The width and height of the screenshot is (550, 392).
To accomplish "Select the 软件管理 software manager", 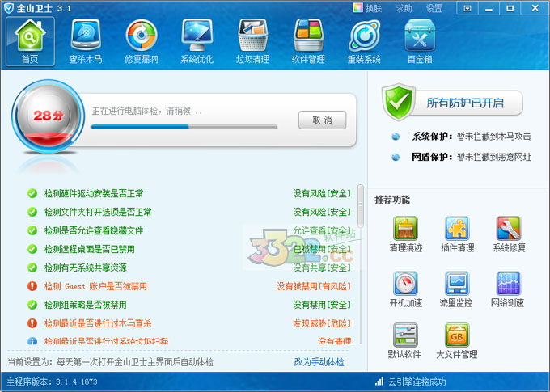I will [x=308, y=42].
